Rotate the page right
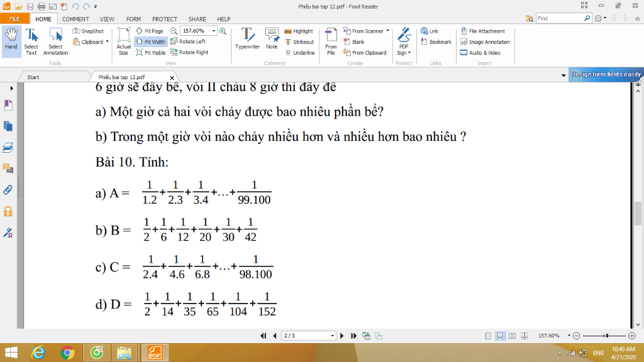 point(189,52)
